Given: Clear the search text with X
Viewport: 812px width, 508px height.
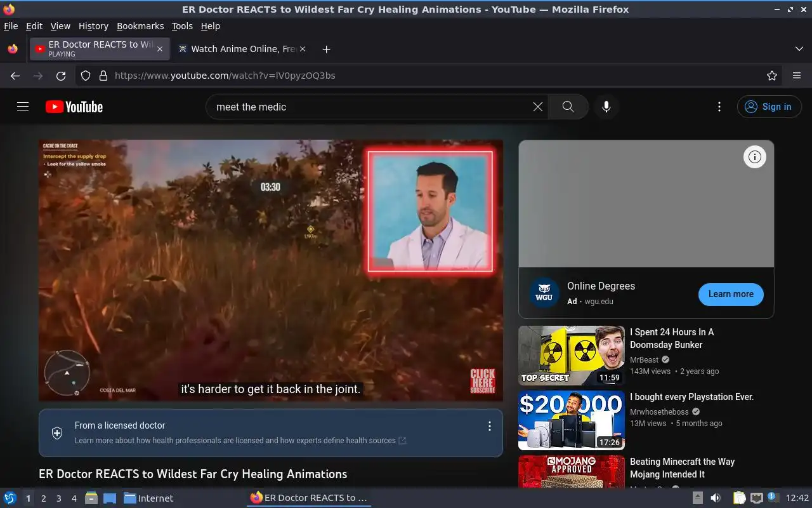Looking at the screenshot, I should tap(538, 107).
